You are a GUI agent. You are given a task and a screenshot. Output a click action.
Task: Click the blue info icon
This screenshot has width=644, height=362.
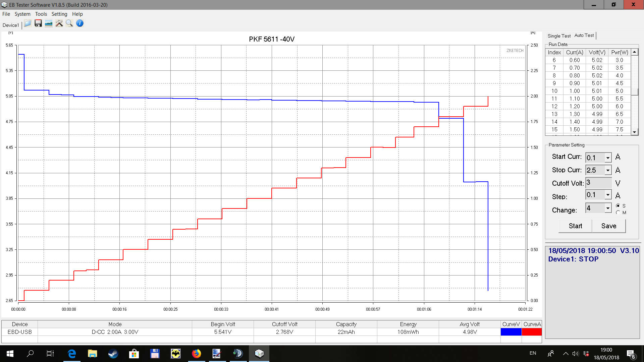tap(80, 23)
